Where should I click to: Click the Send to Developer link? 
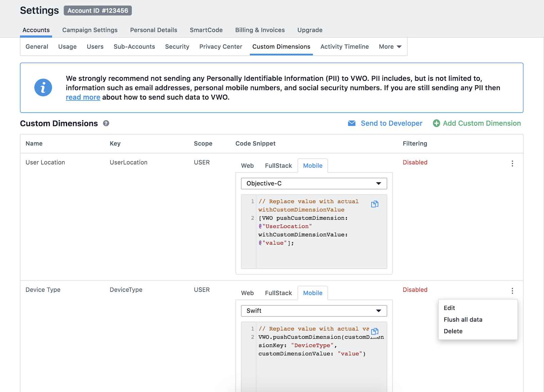tap(391, 123)
